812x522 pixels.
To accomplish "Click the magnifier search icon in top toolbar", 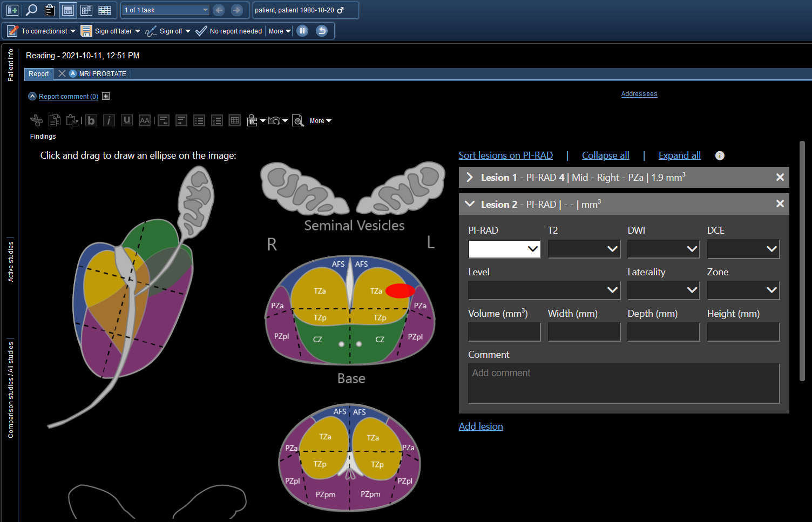I will tap(31, 10).
